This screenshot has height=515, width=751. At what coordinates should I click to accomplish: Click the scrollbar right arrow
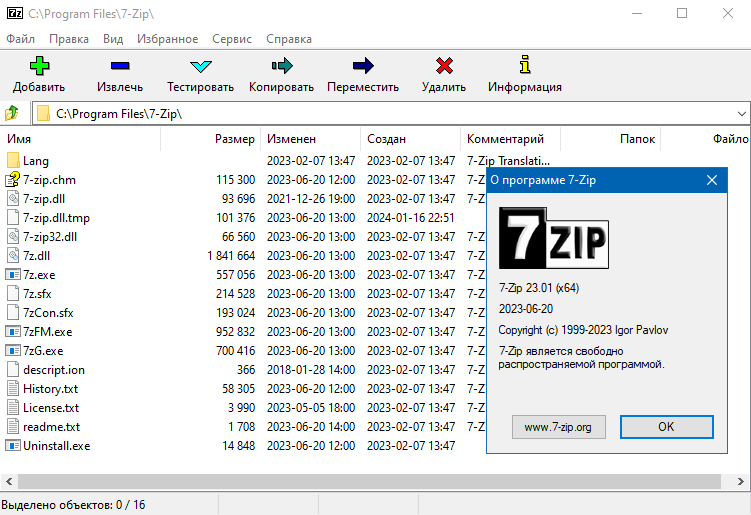pyautogui.click(x=741, y=481)
